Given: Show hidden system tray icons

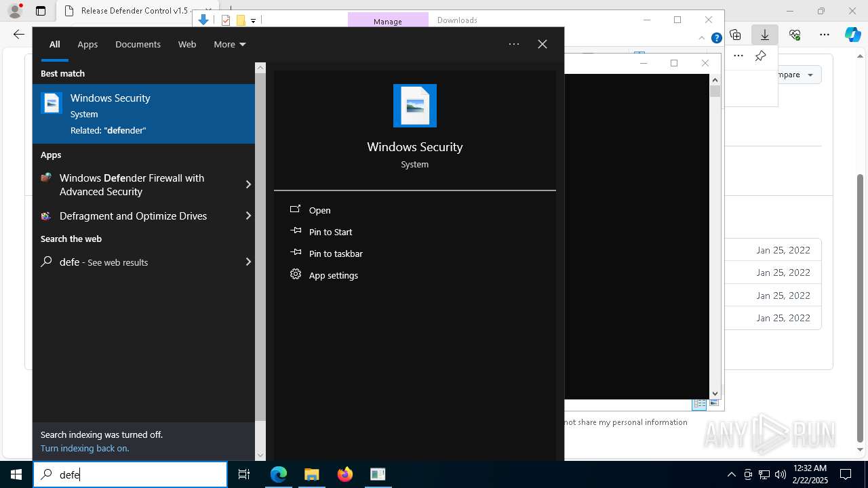Looking at the screenshot, I should tap(731, 474).
